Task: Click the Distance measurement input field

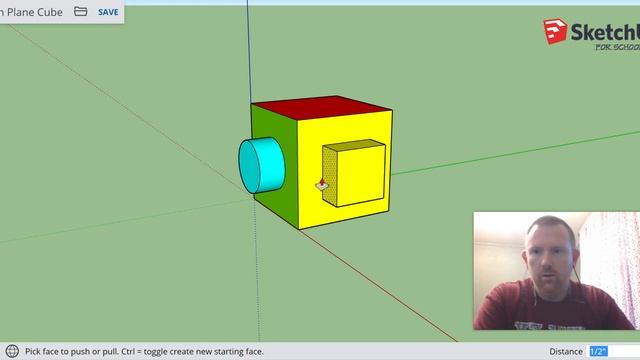Action: (614, 351)
